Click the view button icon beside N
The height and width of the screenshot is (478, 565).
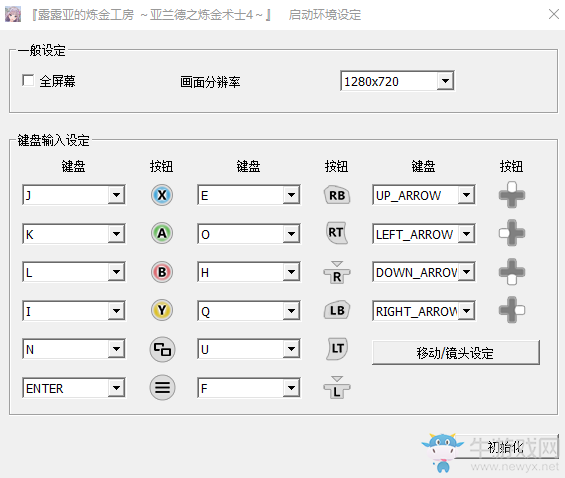tap(162, 349)
